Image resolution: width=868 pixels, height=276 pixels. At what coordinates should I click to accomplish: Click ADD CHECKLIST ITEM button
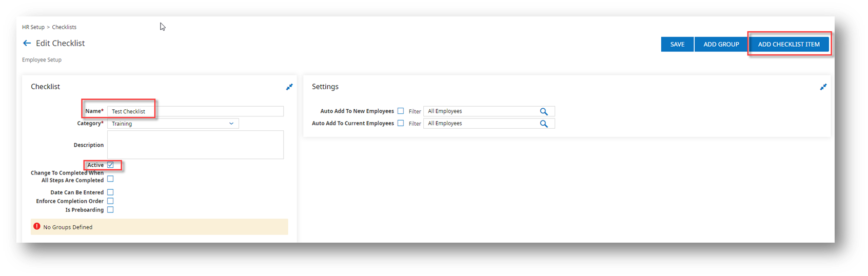pos(789,44)
